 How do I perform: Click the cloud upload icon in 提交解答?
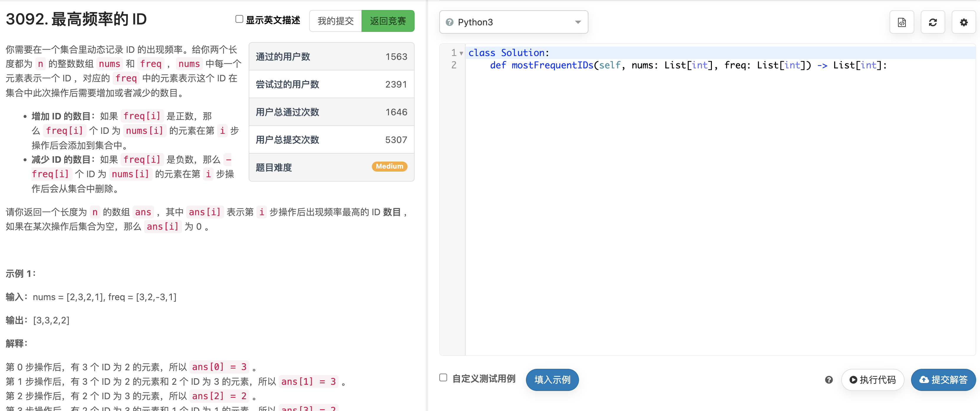tap(924, 380)
